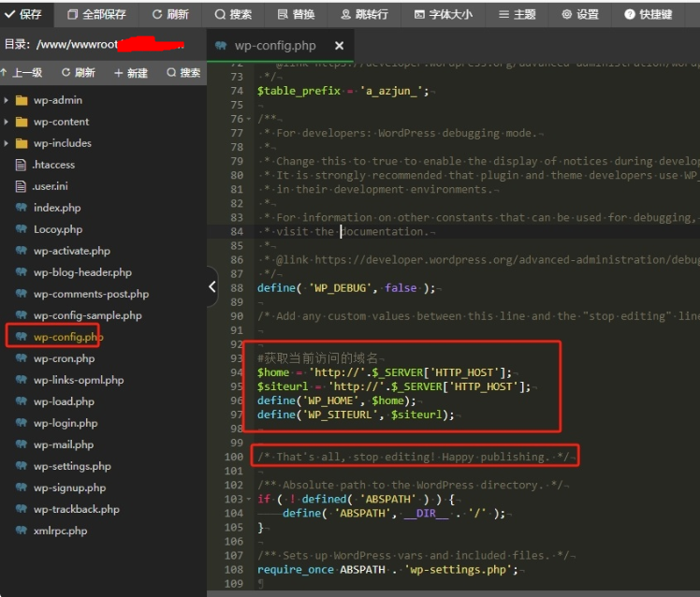This screenshot has width=700, height=597.
Task: Go up one level with 上一级
Action: pyautogui.click(x=22, y=72)
